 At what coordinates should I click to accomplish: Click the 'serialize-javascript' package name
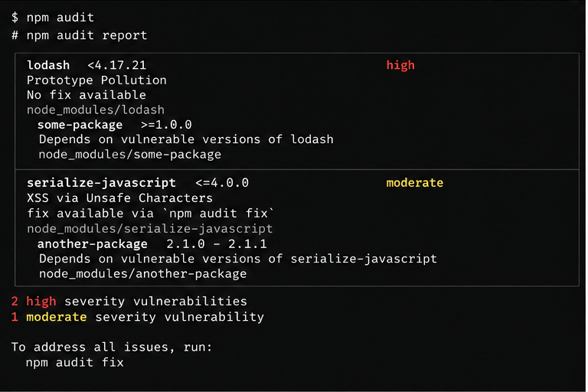[x=101, y=183]
